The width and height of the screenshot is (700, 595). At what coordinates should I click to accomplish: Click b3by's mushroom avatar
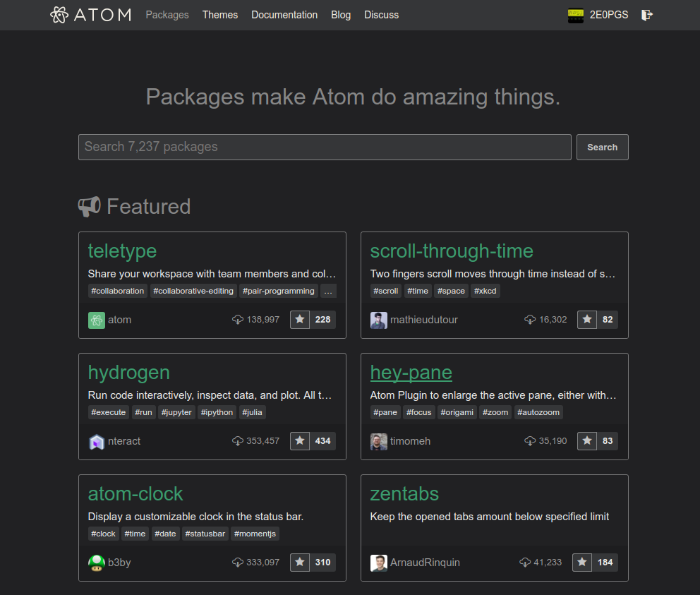[97, 563]
